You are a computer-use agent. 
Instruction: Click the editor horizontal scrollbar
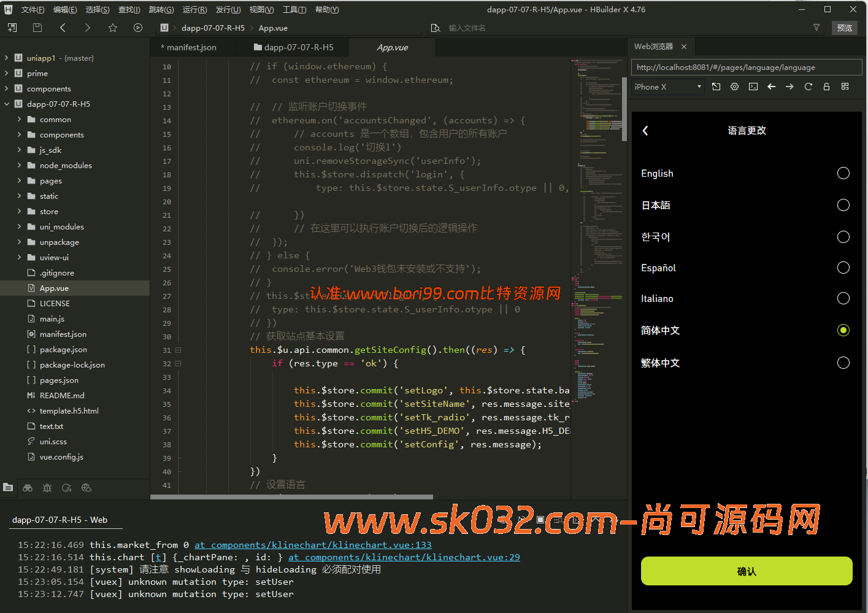[291, 497]
